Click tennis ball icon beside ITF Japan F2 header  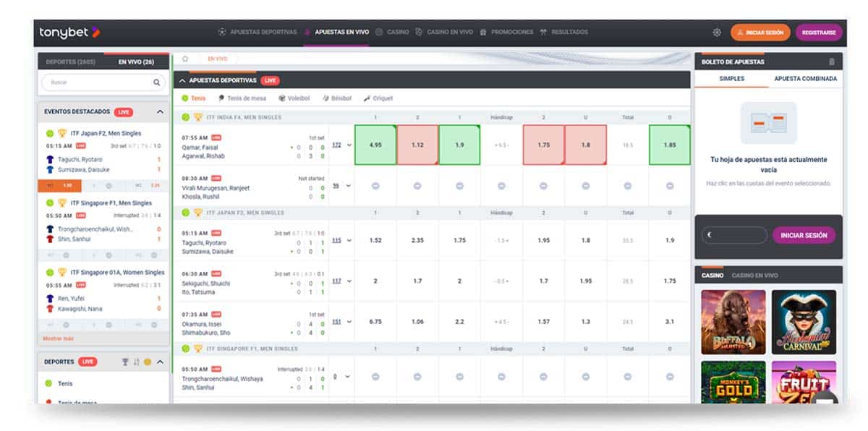[x=186, y=213]
